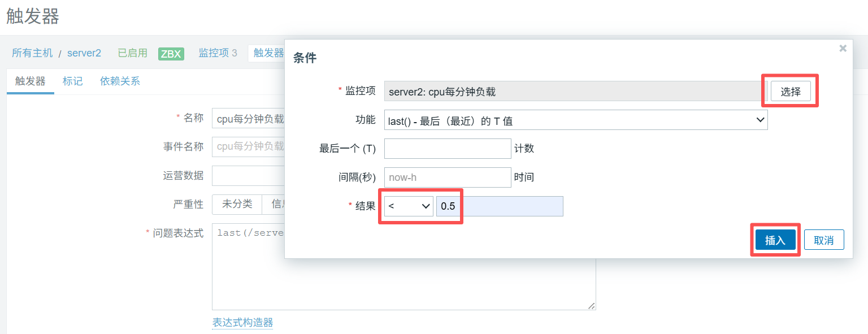Open the server2 host link

[x=84, y=53]
